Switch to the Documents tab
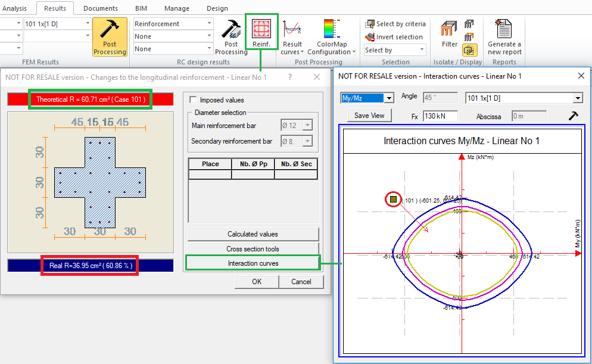 100,8
